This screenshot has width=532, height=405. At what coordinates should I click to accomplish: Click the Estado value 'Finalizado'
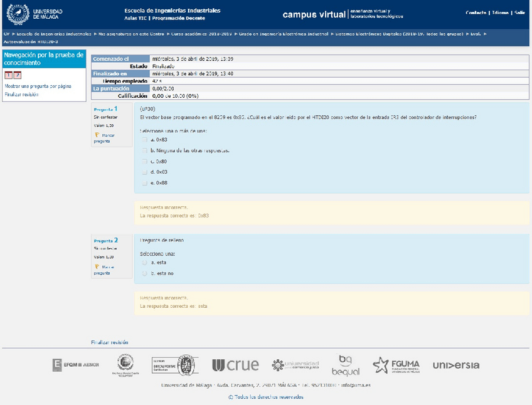163,66
